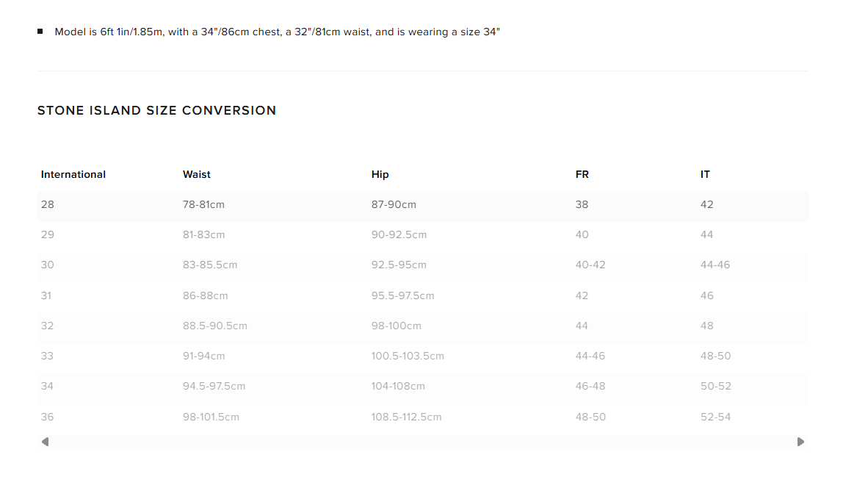The height and width of the screenshot is (502, 868).
Task: Click the model measurements description text
Action: click(x=277, y=32)
